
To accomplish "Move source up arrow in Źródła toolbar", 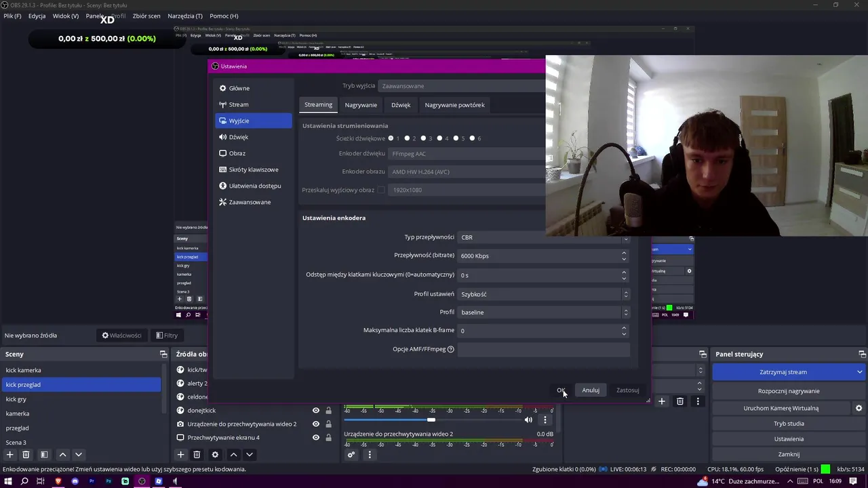I will tap(233, 455).
